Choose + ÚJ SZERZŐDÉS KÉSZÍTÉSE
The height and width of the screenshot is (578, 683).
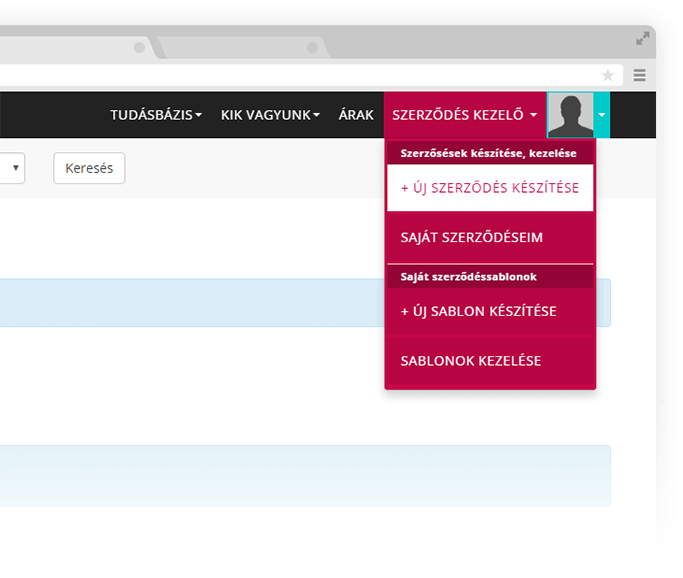(x=489, y=188)
